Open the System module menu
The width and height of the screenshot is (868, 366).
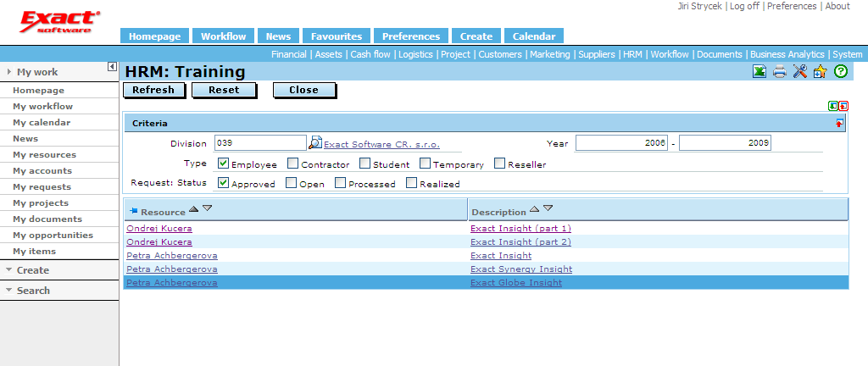pos(847,54)
